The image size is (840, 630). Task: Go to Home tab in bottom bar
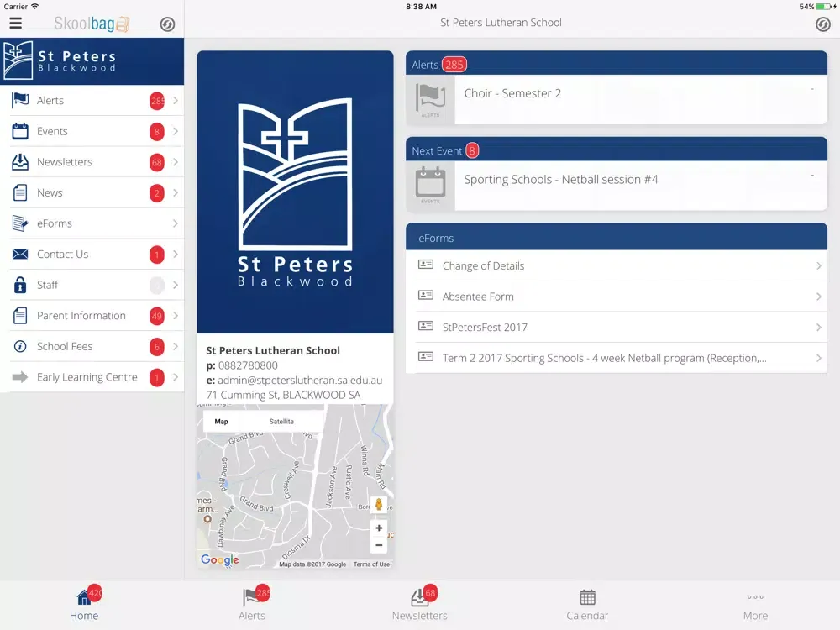[84, 604]
